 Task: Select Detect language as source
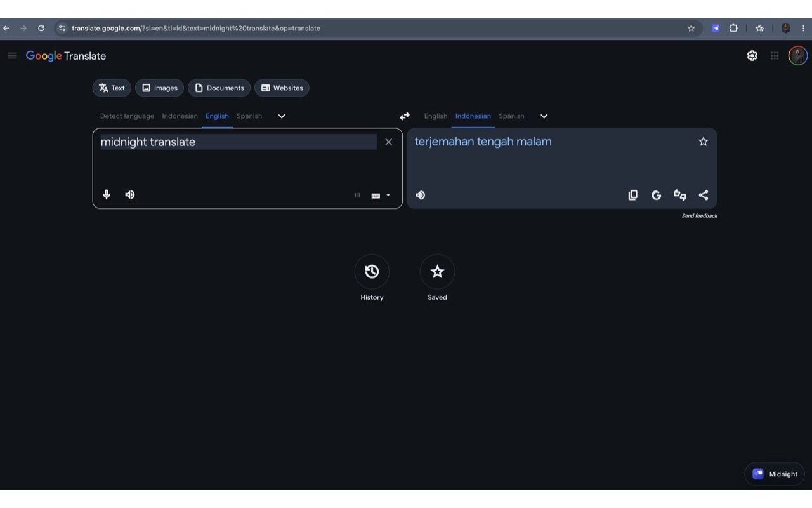127,116
